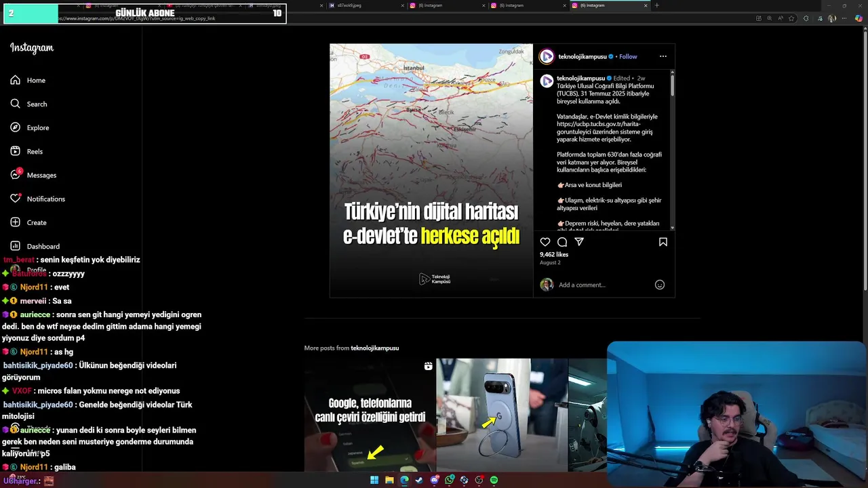The width and height of the screenshot is (868, 488).
Task: Close the active Instagram tab
Action: pyautogui.click(x=646, y=5)
